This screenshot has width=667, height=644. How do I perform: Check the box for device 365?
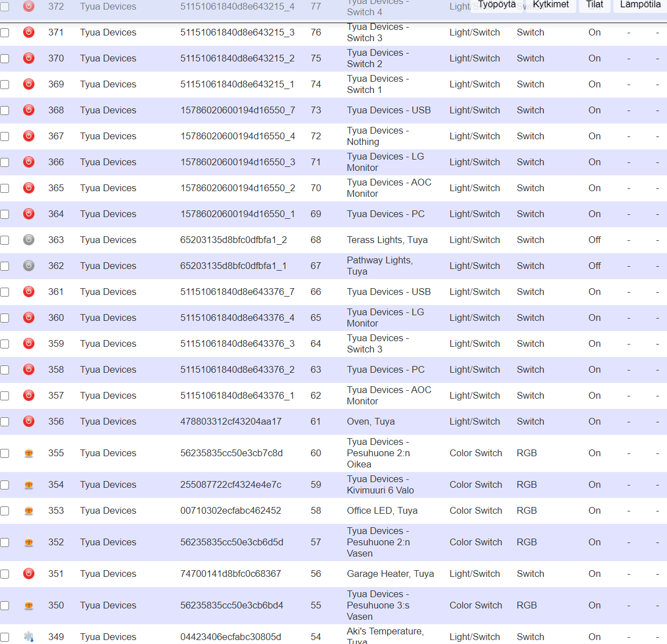point(5,188)
